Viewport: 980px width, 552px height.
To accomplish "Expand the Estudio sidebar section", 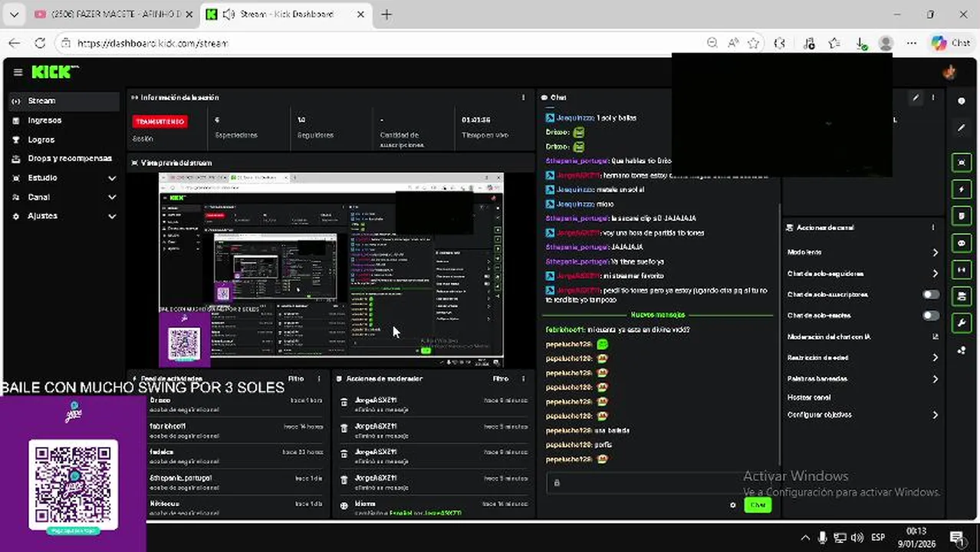I will pos(64,178).
